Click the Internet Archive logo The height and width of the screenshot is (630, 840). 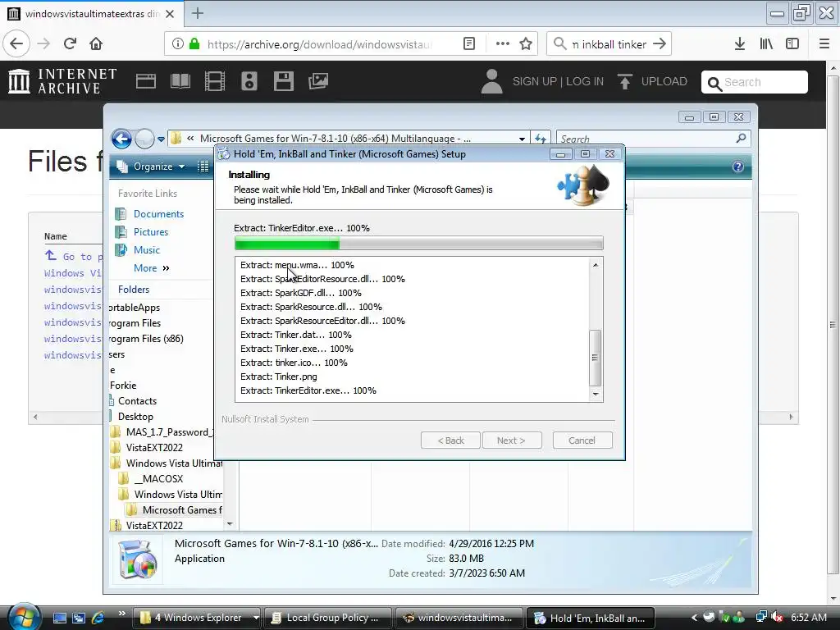pyautogui.click(x=62, y=81)
